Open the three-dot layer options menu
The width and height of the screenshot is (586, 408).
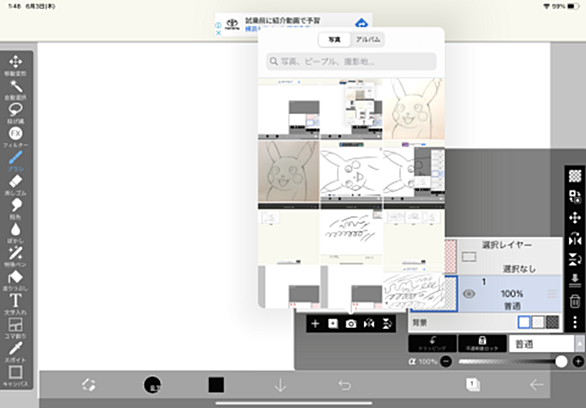575,322
